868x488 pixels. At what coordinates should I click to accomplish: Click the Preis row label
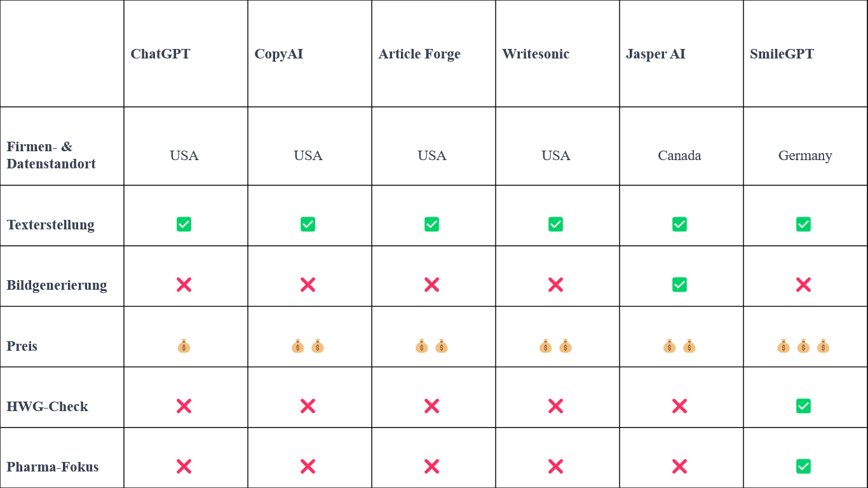22,346
